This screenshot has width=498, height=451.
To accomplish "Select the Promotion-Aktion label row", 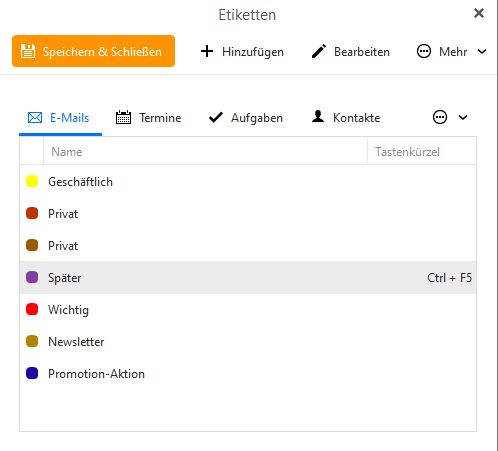I will (x=248, y=374).
